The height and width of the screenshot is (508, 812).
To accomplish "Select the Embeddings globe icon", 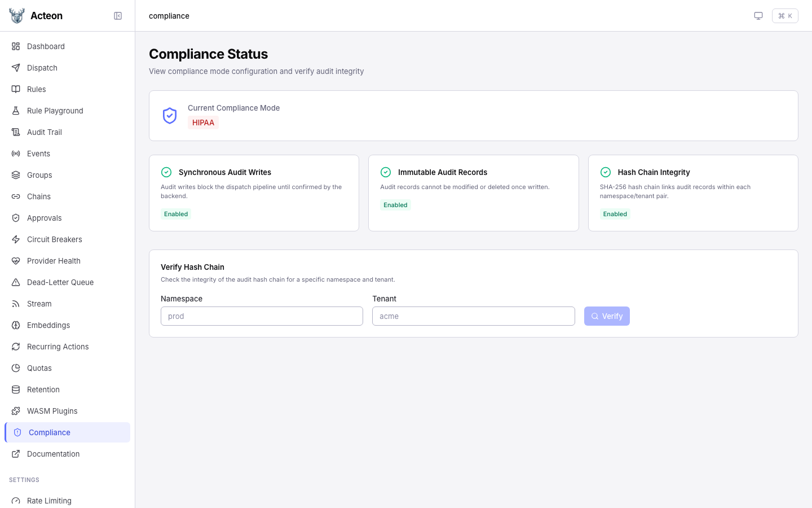I will pos(16,325).
